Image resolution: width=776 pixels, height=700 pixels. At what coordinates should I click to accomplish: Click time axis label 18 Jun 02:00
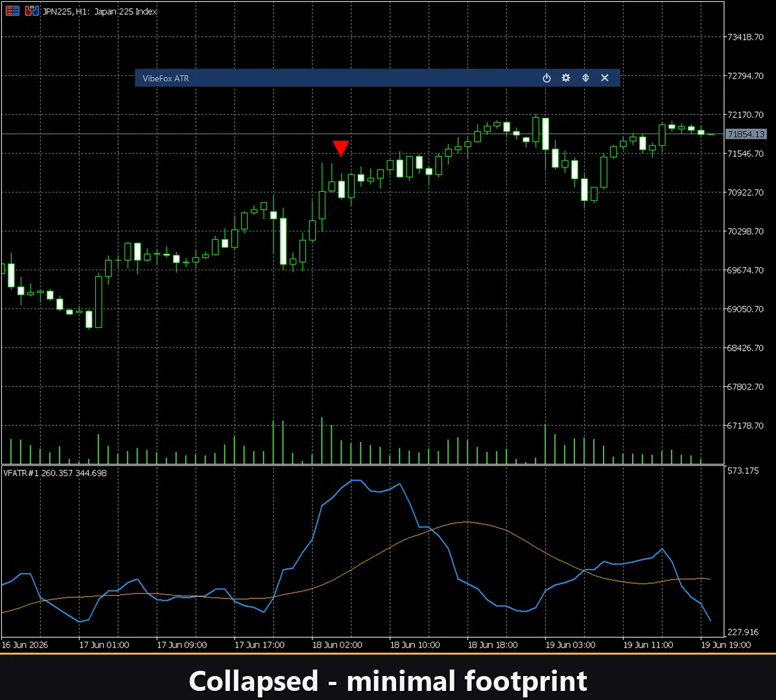click(337, 645)
